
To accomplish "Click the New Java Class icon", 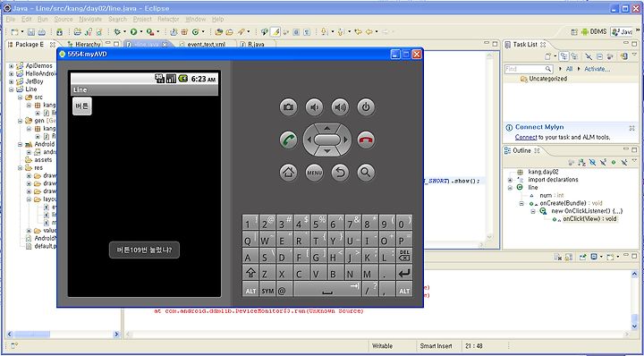I will click(196, 31).
